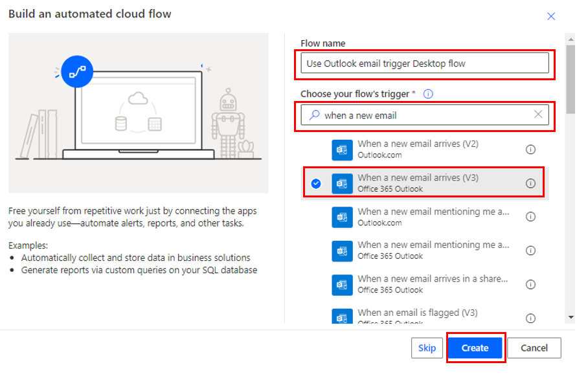The width and height of the screenshot is (588, 378).
Task: Clear the trigger search with X icon
Action: [538, 115]
